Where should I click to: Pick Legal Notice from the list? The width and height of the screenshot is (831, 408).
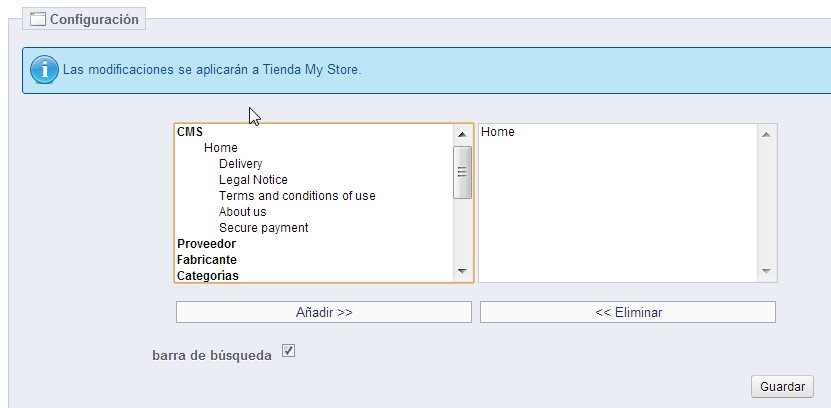coord(253,180)
